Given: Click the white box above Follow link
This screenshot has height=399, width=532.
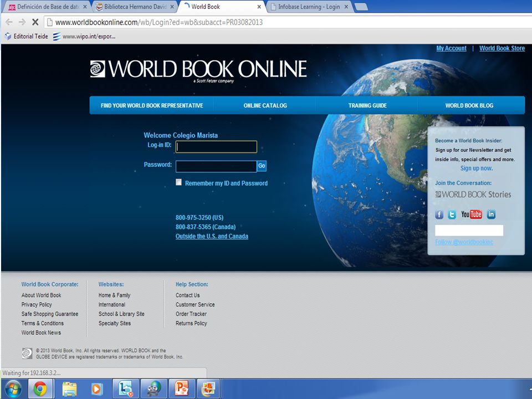Looking at the screenshot, I should 469,230.
